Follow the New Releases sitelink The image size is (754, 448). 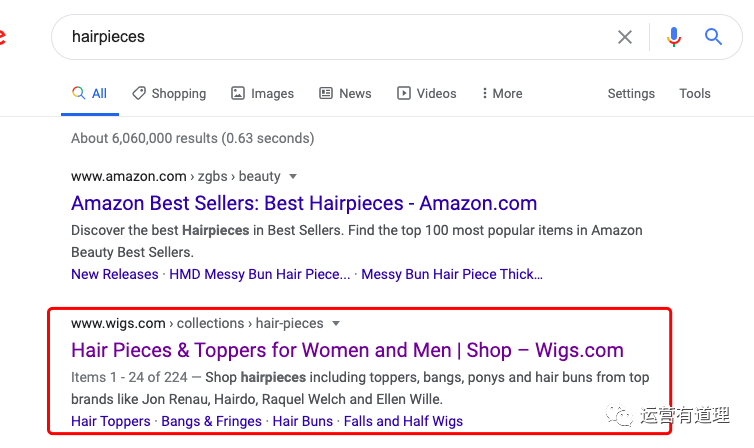pos(115,274)
